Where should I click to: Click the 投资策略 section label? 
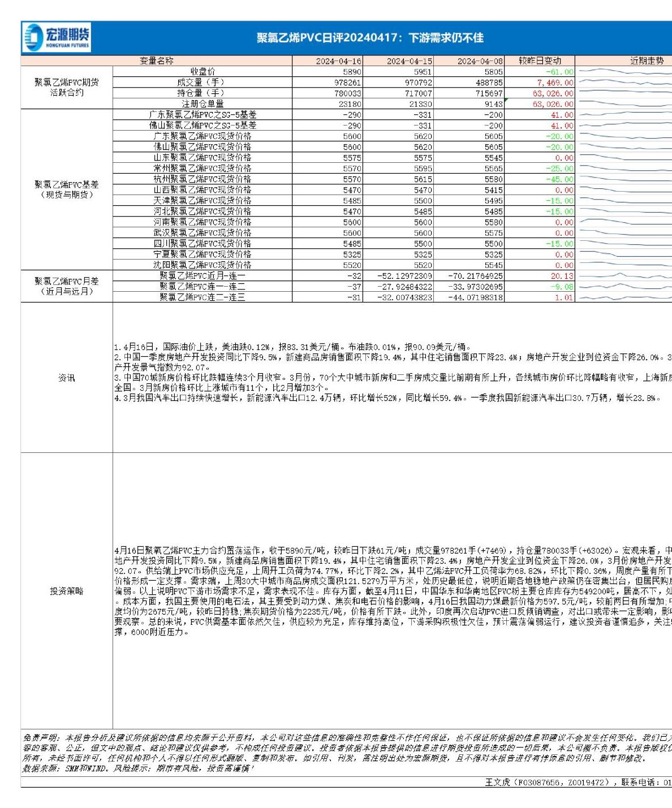67,591
